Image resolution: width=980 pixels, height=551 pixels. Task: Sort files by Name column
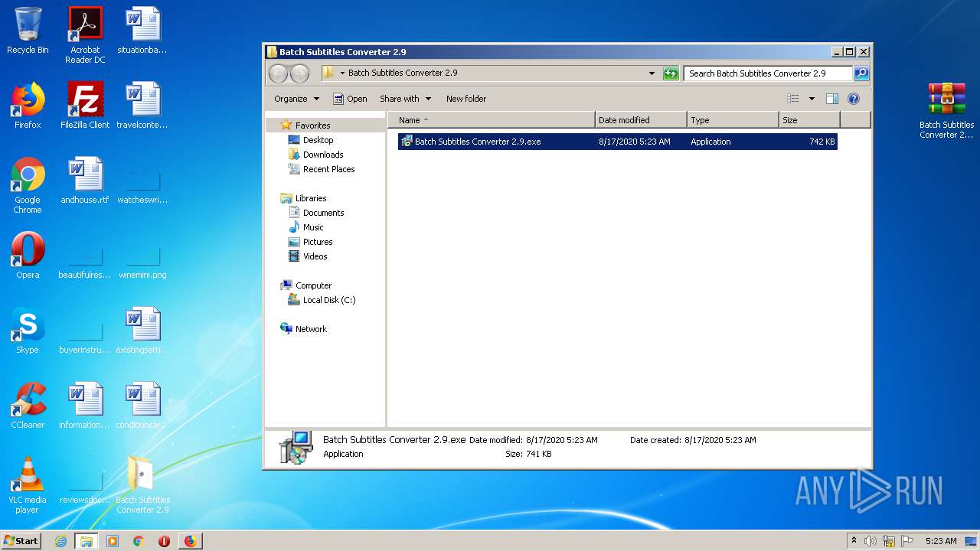491,120
